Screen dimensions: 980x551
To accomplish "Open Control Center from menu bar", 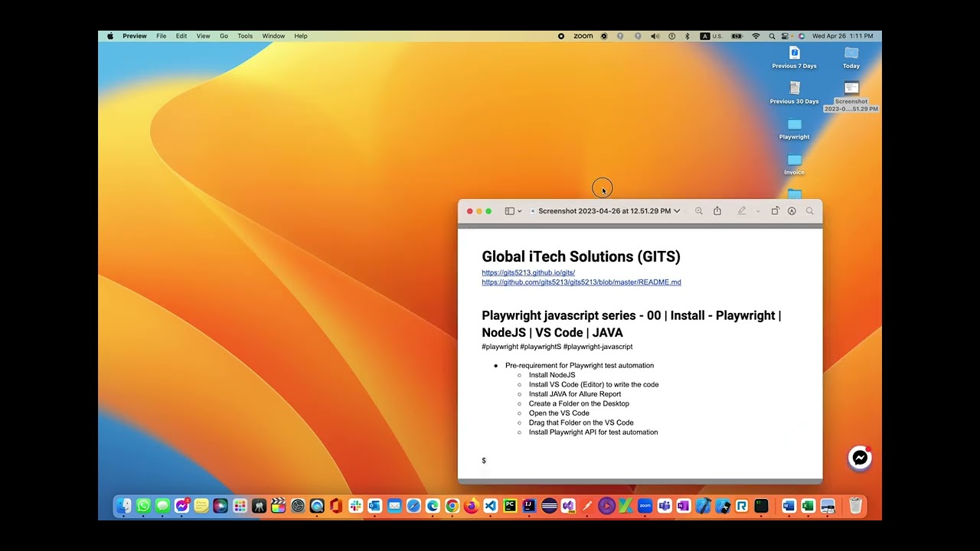I will (x=786, y=36).
